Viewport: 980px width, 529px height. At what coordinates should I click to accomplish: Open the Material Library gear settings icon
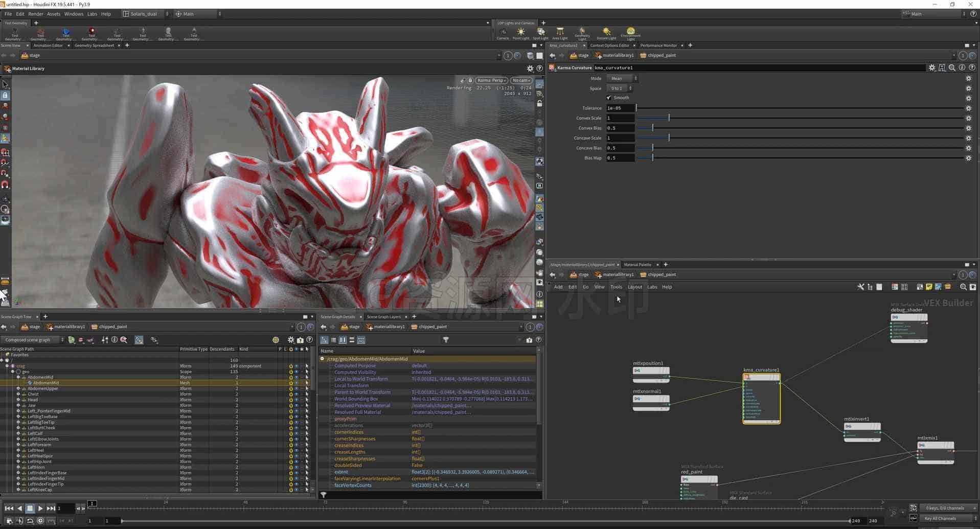click(x=530, y=68)
